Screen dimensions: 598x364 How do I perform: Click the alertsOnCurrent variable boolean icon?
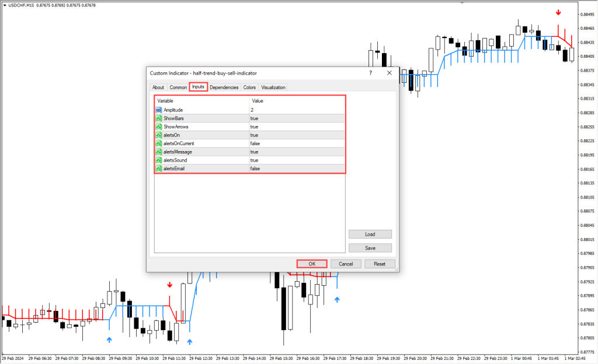[x=159, y=143]
